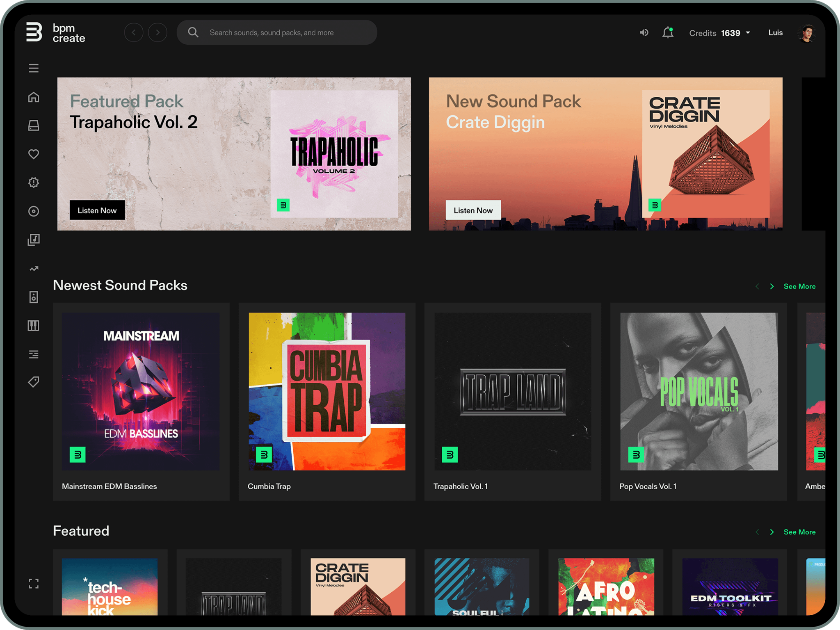Click the price tag sidebar icon
Image resolution: width=840 pixels, height=630 pixels.
pyautogui.click(x=34, y=382)
